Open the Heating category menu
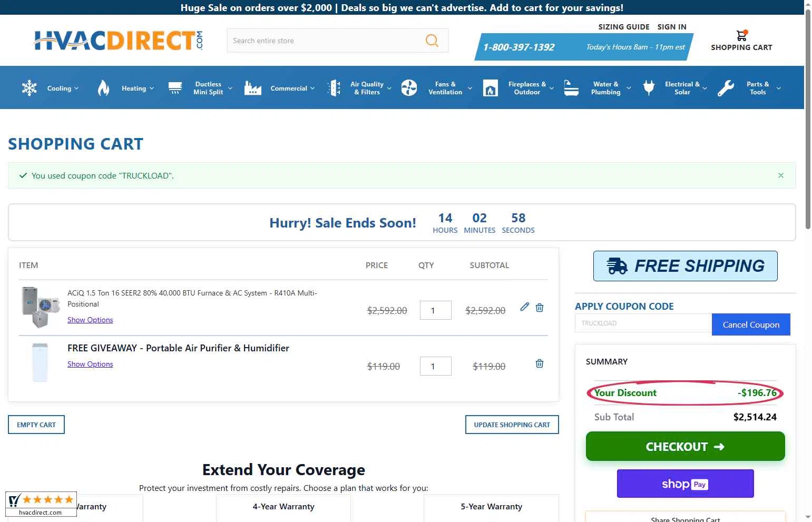The image size is (812, 522). [134, 88]
